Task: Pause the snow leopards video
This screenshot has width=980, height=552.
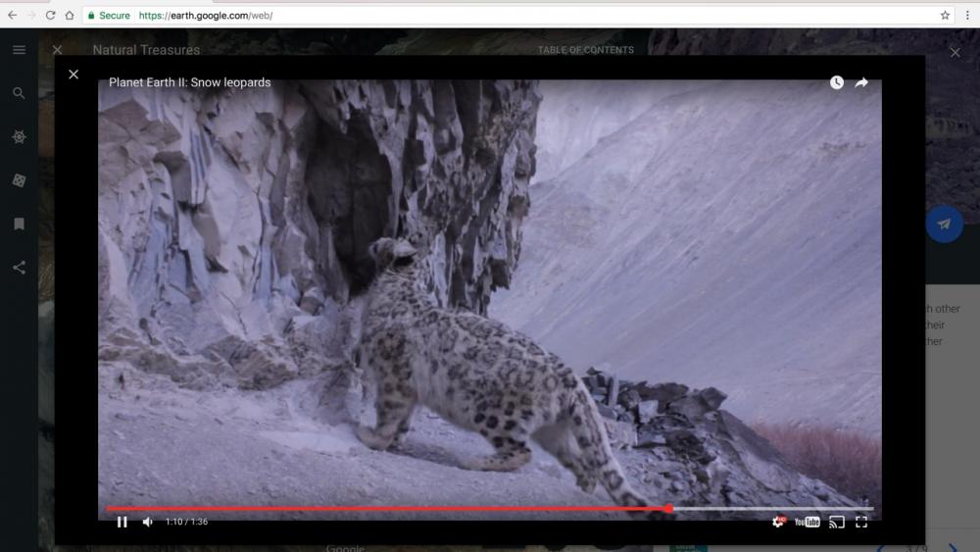Action: (x=122, y=522)
